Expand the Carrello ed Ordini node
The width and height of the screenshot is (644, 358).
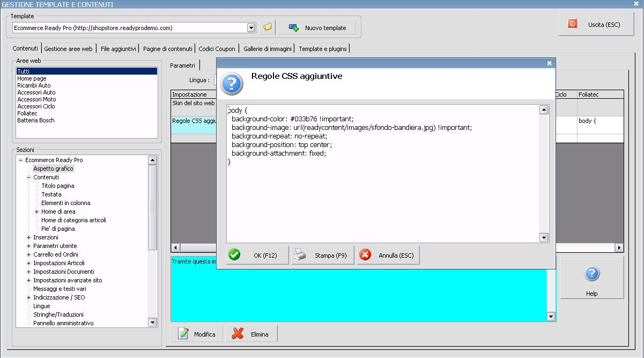point(29,254)
